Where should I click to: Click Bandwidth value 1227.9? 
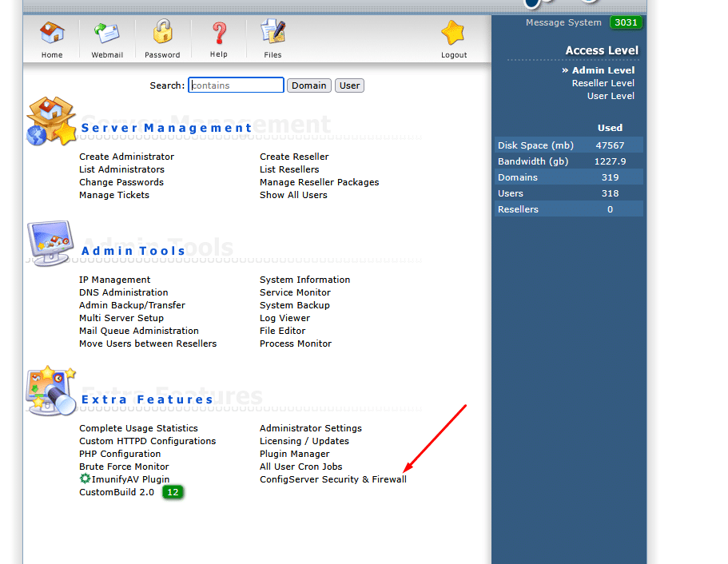(x=610, y=161)
